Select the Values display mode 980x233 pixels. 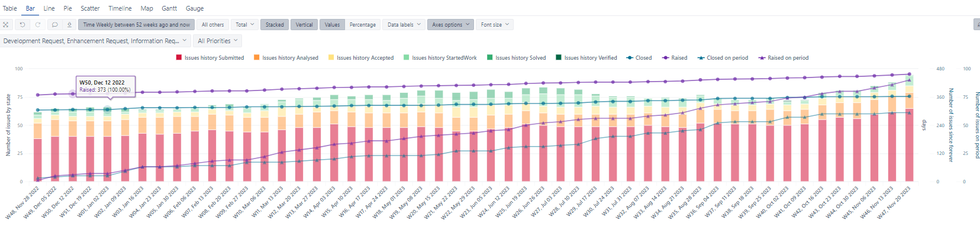332,25
